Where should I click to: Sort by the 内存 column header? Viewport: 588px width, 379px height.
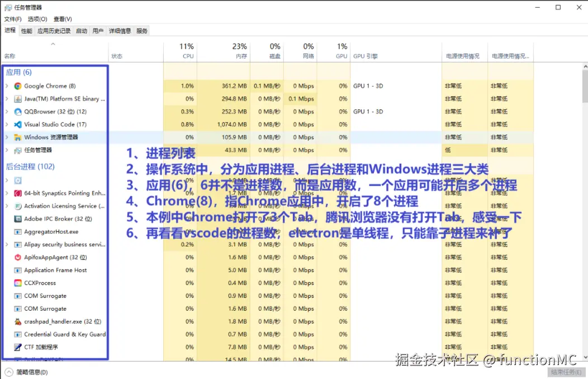pyautogui.click(x=224, y=51)
